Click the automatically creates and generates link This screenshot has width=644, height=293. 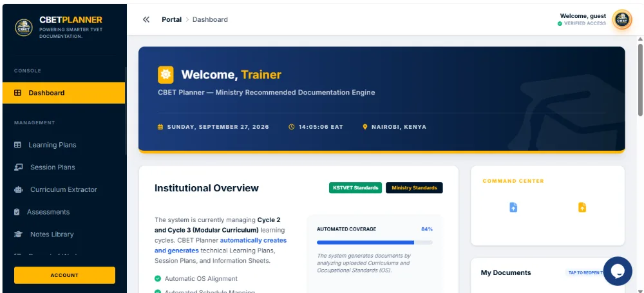pos(220,245)
